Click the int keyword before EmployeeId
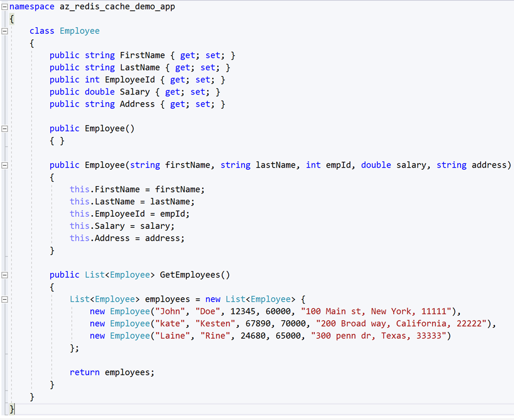514x420 pixels. point(92,80)
